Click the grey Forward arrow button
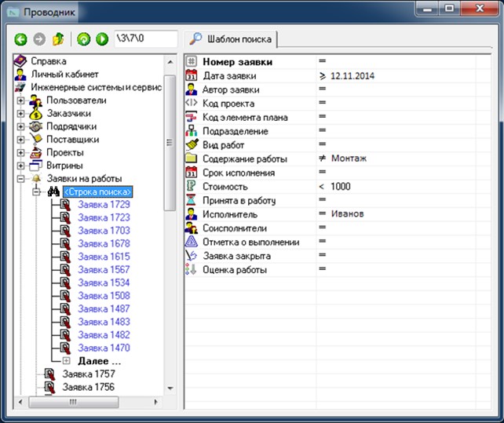The width and height of the screenshot is (504, 423). (39, 39)
